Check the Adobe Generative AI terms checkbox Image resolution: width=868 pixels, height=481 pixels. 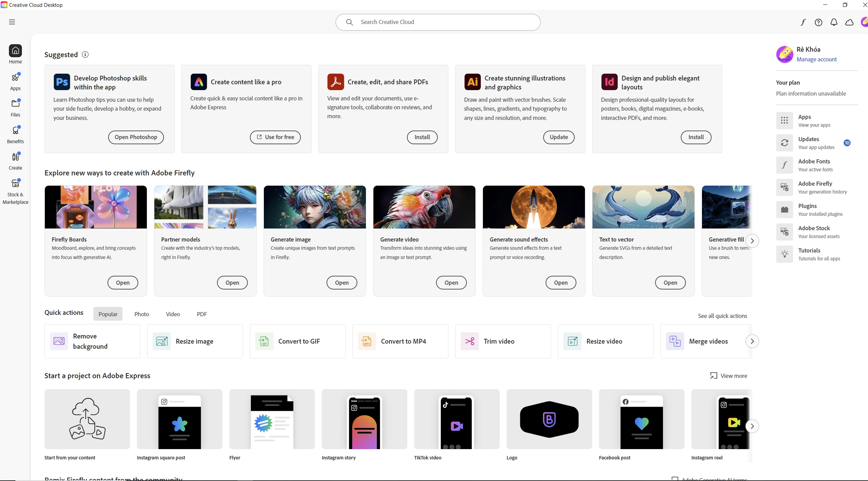pyautogui.click(x=675, y=479)
